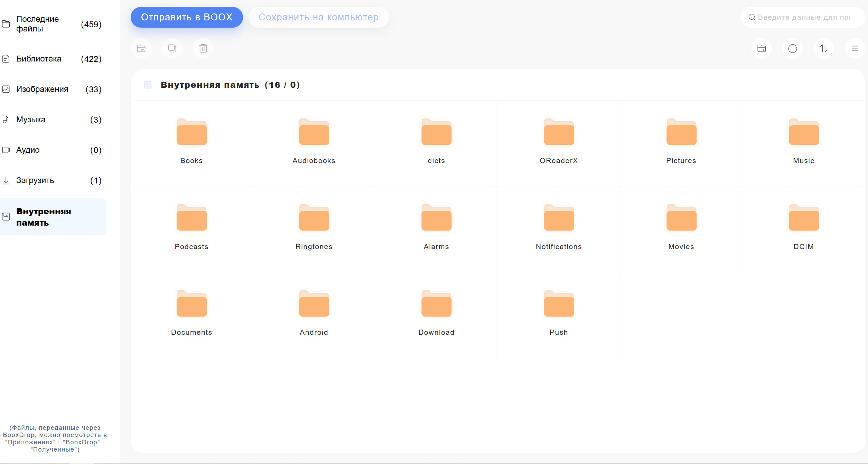868x464 pixels.
Task: Create a new folder via icon
Action: click(762, 48)
